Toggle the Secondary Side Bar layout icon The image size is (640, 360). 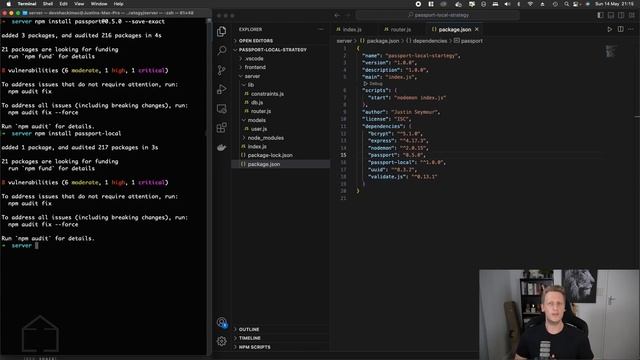[x=621, y=15]
